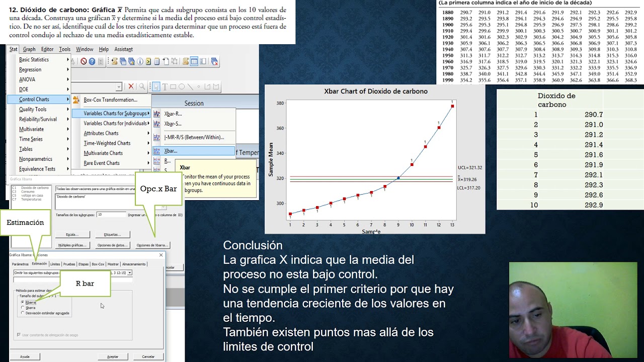
Task: Open the Omitir los siguientes subgrupos dropdown
Action: point(130,273)
